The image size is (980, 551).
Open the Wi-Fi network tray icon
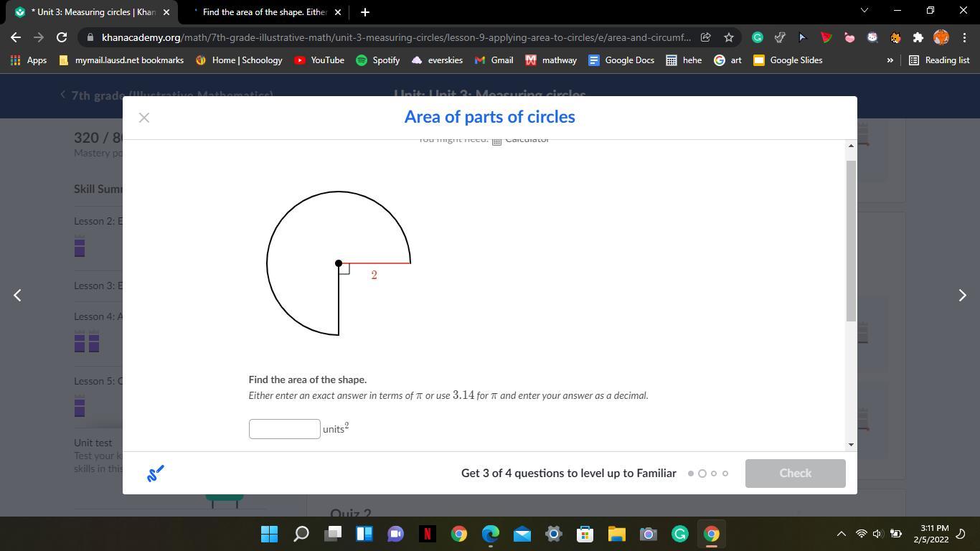tap(862, 534)
